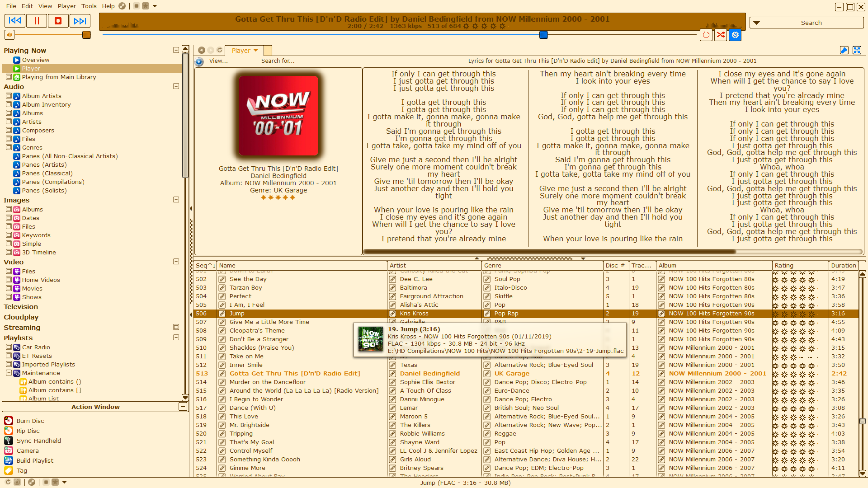This screenshot has width=868, height=488.
Task: Sort by the Genre column header
Action: click(542, 266)
